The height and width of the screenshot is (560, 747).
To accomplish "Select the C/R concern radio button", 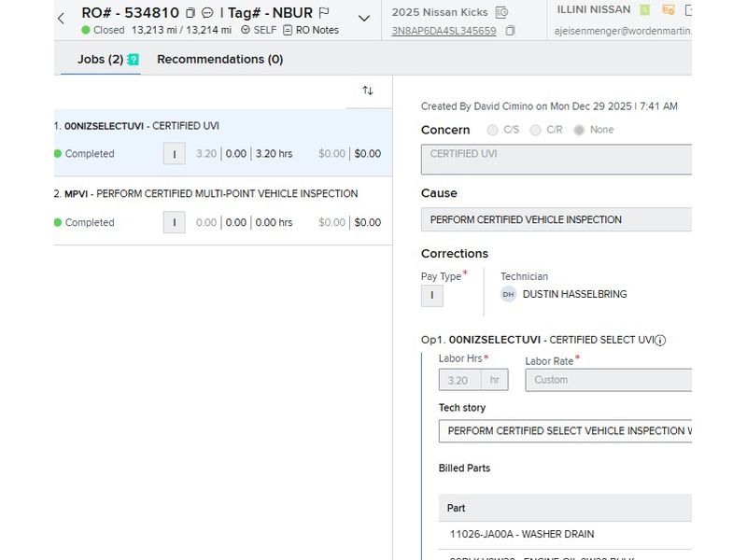I will 535,130.
